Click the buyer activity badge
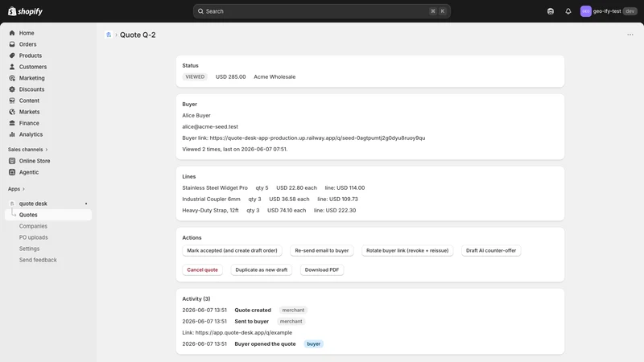The height and width of the screenshot is (362, 644). (313, 344)
